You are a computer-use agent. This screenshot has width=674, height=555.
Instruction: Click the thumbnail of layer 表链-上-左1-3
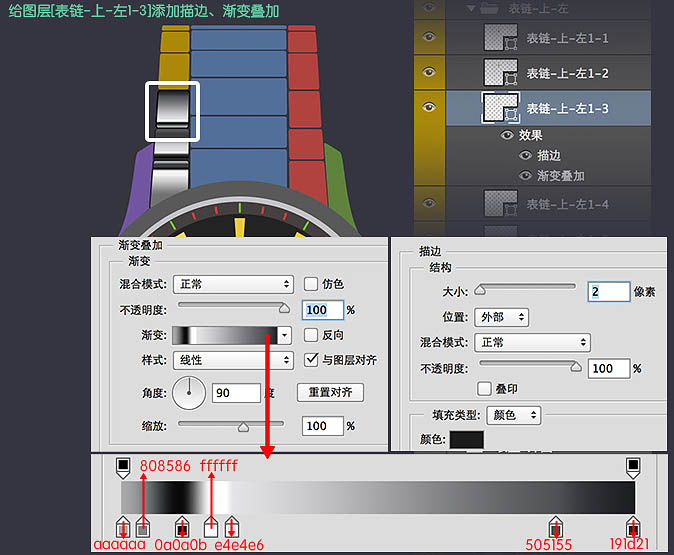[x=500, y=107]
